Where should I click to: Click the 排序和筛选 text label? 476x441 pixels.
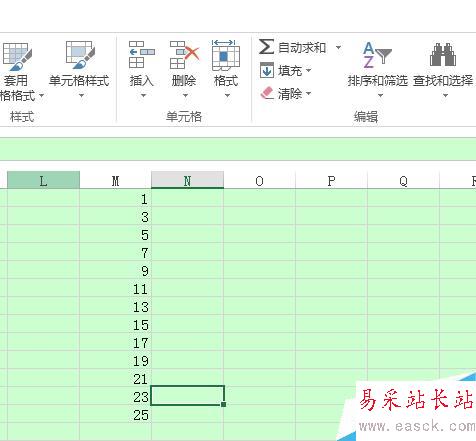[378, 81]
